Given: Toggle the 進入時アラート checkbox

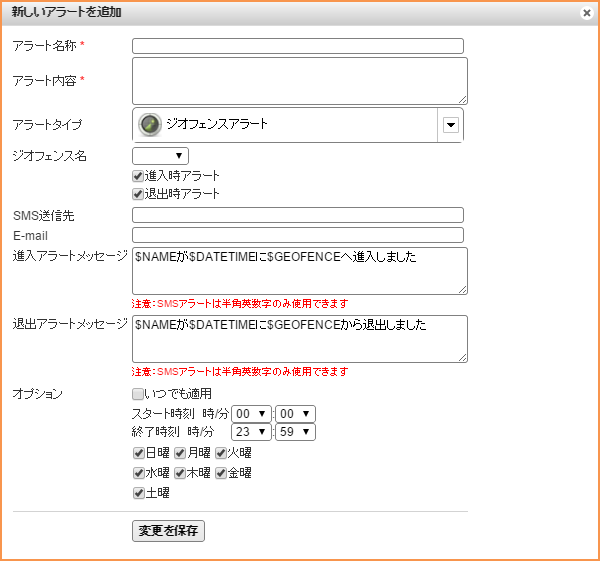Looking at the screenshot, I should click(x=139, y=175).
